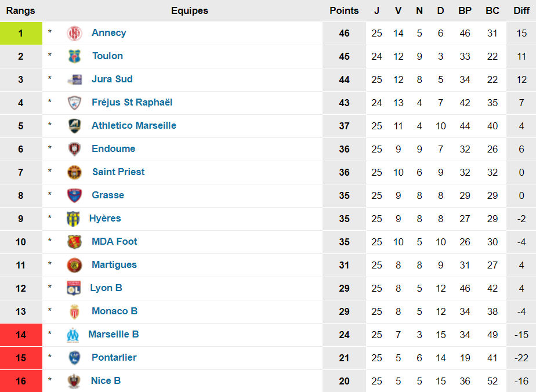Screen dimensions: 536x392
Task: Click the Fréjus St Raphaël shield logo
Action: coord(74,103)
